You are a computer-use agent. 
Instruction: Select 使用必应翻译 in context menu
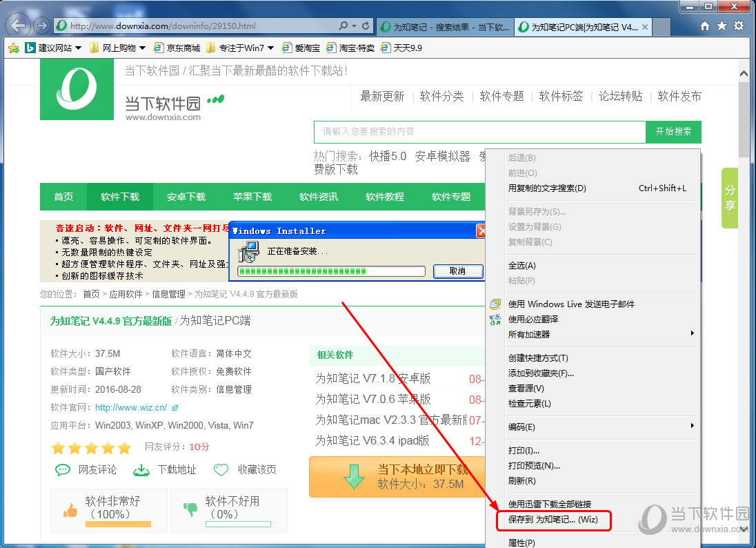tap(601, 320)
